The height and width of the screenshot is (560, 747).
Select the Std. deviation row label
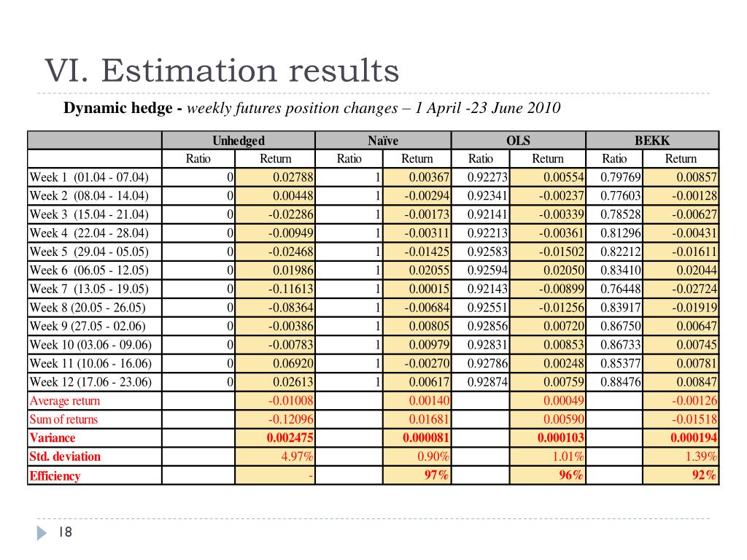click(x=65, y=456)
